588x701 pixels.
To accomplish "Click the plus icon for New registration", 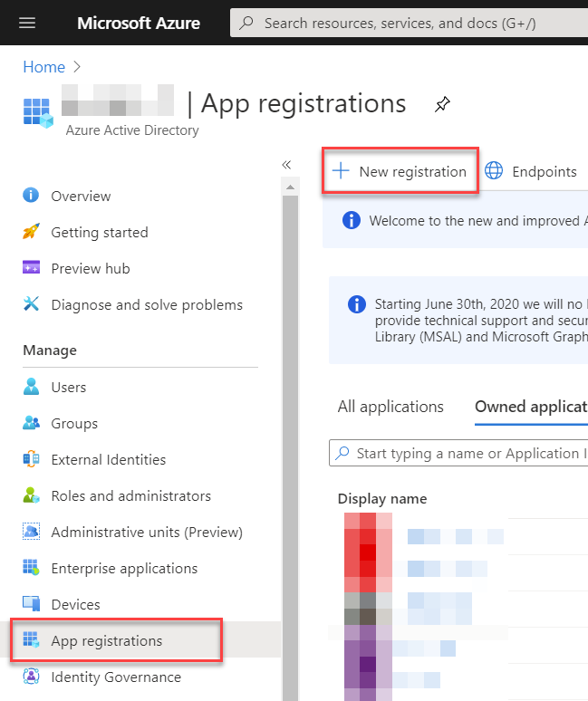I will click(x=341, y=171).
